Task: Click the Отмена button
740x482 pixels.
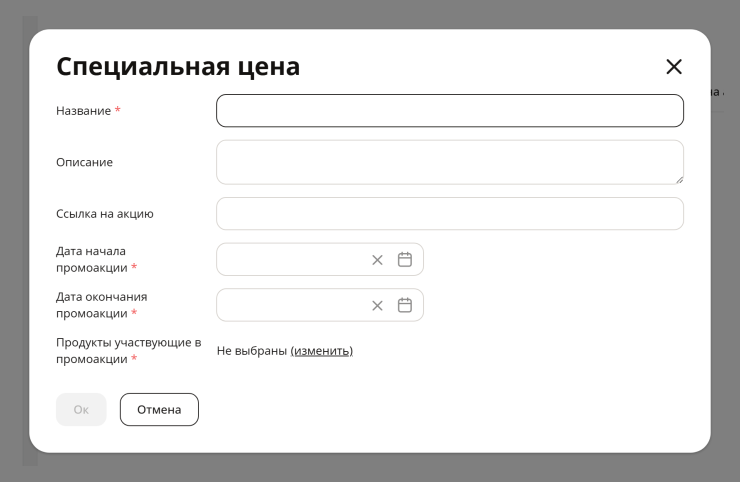Action: 159,409
